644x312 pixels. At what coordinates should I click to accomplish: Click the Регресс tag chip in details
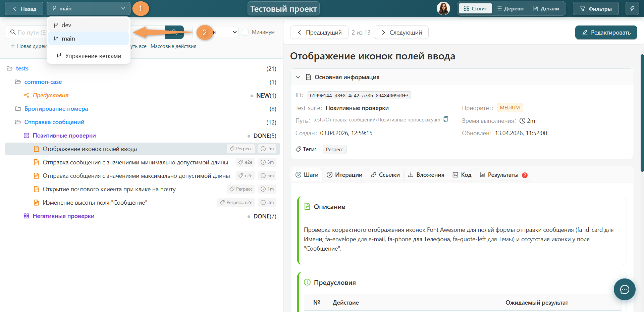(335, 149)
